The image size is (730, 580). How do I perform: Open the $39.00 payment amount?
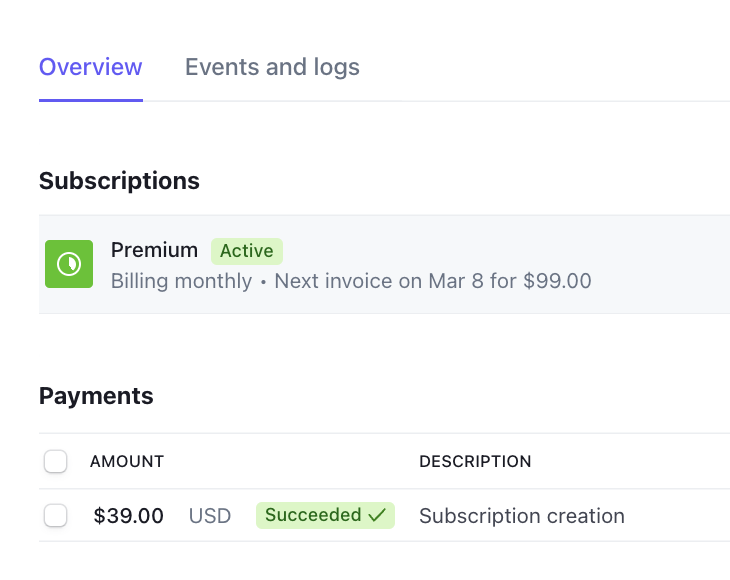[x=128, y=516]
